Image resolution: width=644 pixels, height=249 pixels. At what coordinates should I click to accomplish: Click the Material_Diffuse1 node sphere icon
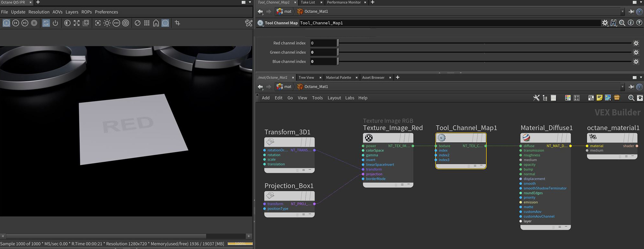pyautogui.click(x=526, y=138)
